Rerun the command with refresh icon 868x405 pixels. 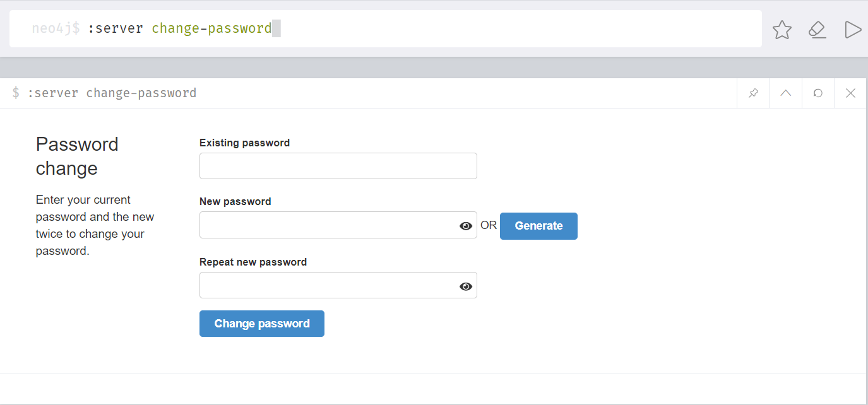(x=818, y=93)
